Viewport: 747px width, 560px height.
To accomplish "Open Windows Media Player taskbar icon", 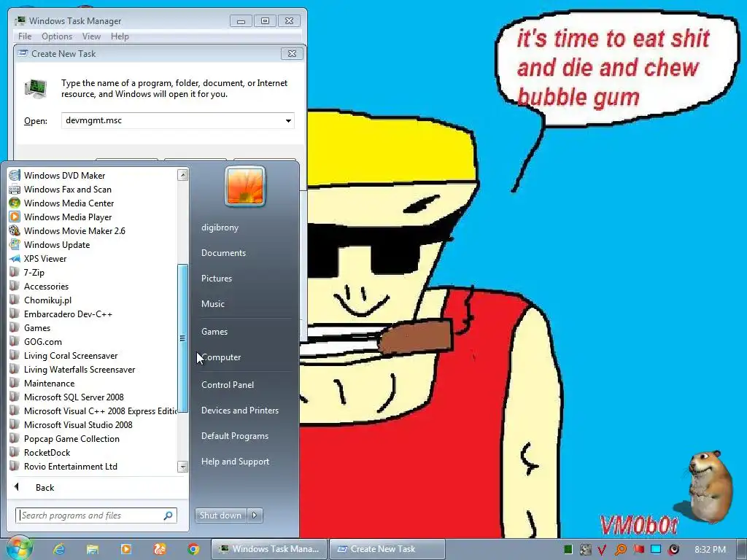I will click(x=126, y=549).
